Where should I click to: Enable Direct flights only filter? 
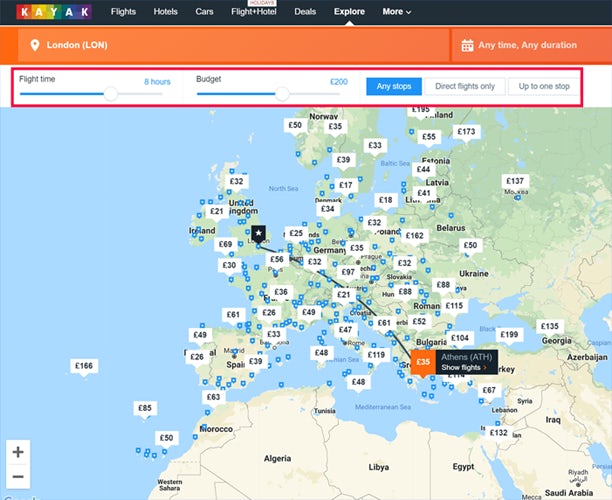[464, 87]
